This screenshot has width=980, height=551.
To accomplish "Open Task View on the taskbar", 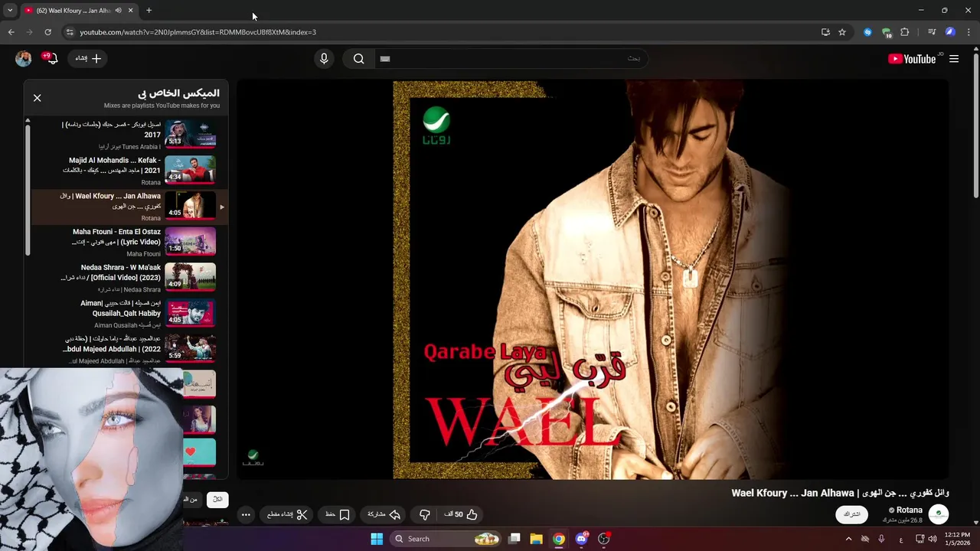I will click(x=514, y=539).
